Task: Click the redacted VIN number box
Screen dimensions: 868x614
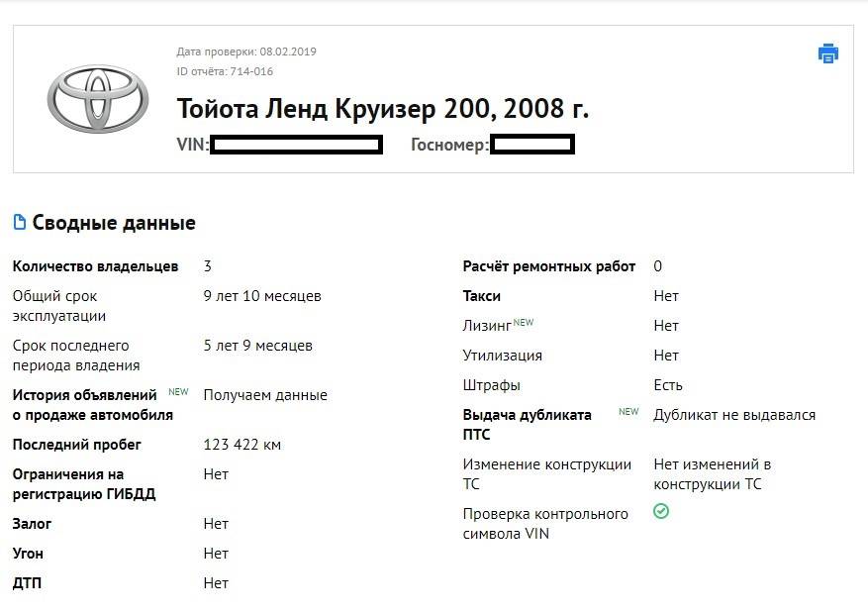Action: [x=296, y=146]
